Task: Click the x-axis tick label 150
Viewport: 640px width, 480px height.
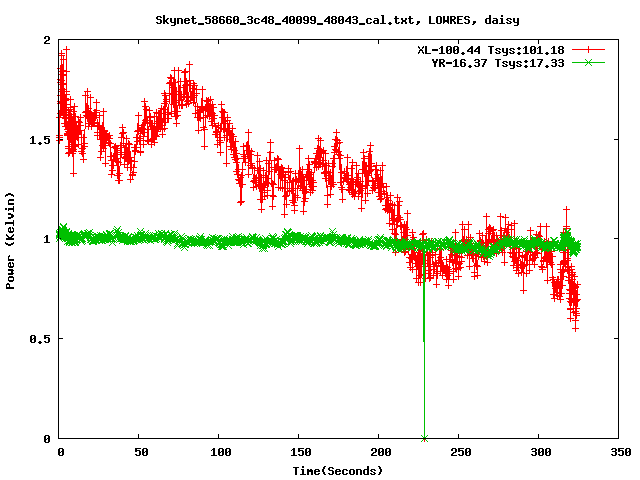Action: pyautogui.click(x=301, y=452)
